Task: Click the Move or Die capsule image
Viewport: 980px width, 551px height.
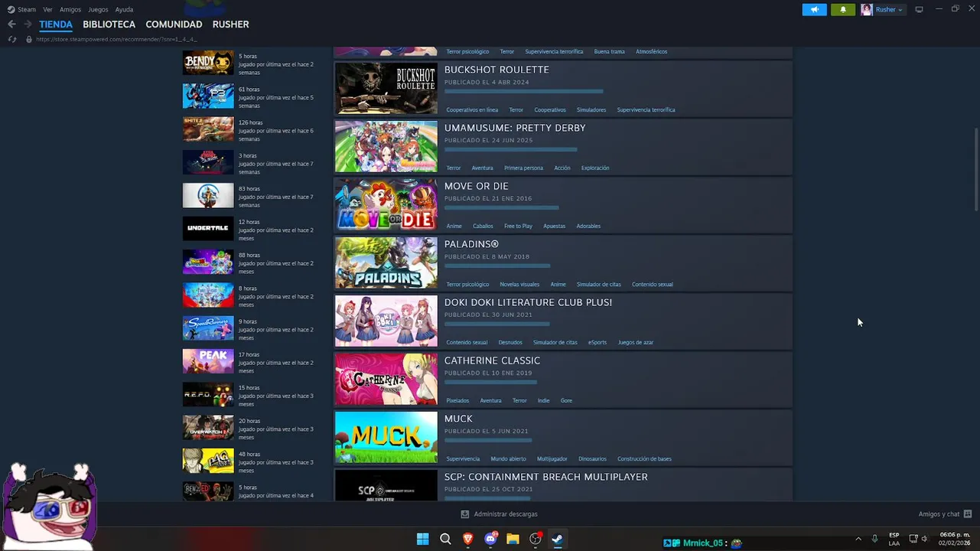Action: coord(386,204)
